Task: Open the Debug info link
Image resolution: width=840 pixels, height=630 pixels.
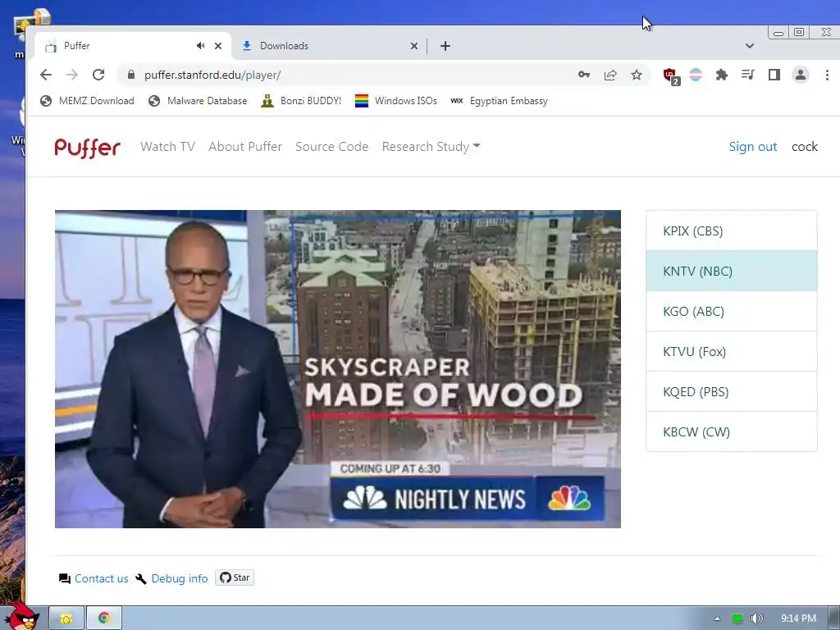Action: (180, 578)
